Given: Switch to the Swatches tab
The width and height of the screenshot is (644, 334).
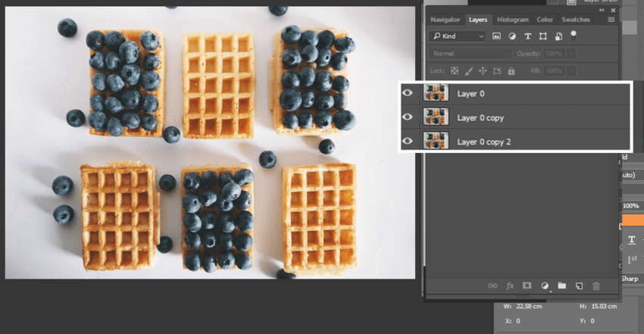Looking at the screenshot, I should point(575,20).
